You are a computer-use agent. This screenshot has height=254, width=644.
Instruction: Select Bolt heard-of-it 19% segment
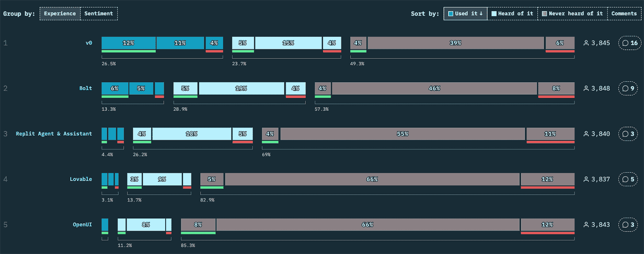(x=241, y=88)
